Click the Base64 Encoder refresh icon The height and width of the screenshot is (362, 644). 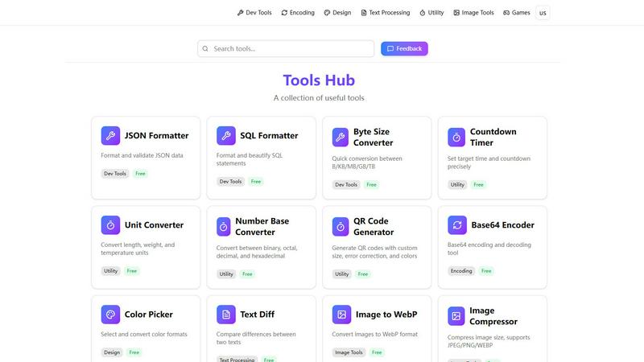[x=457, y=225]
